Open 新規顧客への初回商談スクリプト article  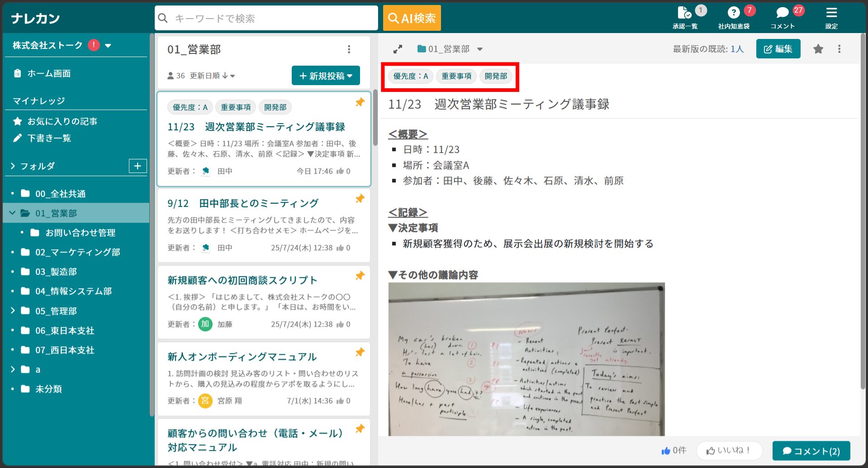click(242, 280)
